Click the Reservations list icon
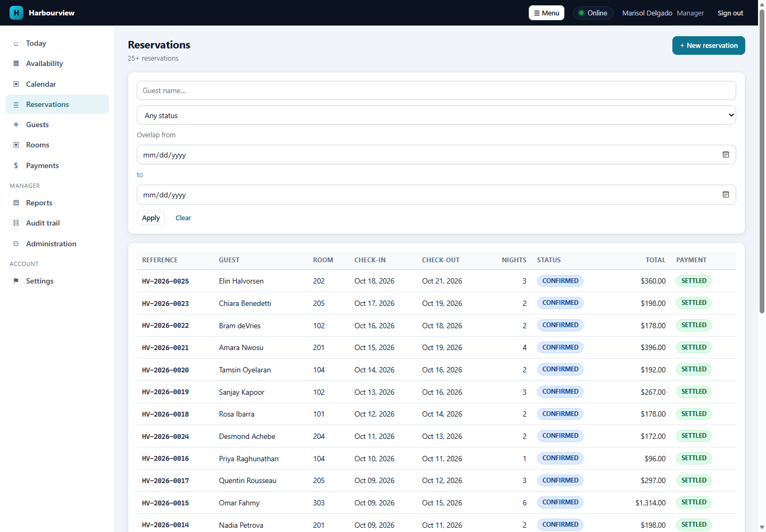Viewport: 766px width, 532px height. (x=16, y=105)
